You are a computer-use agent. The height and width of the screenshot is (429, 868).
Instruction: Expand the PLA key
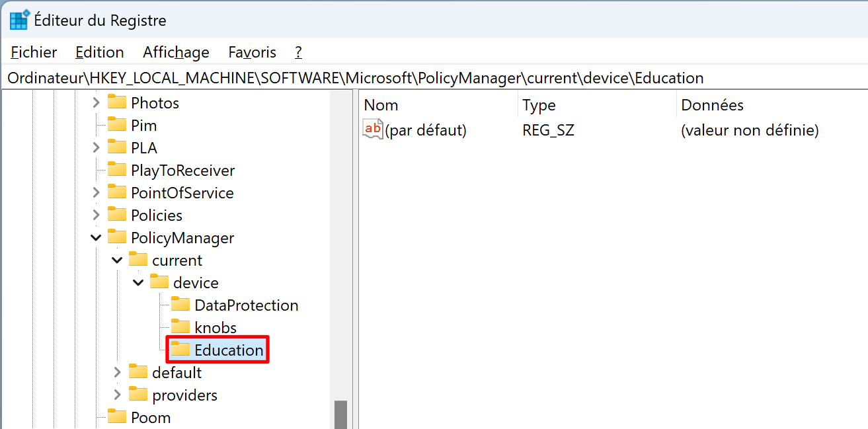click(96, 147)
